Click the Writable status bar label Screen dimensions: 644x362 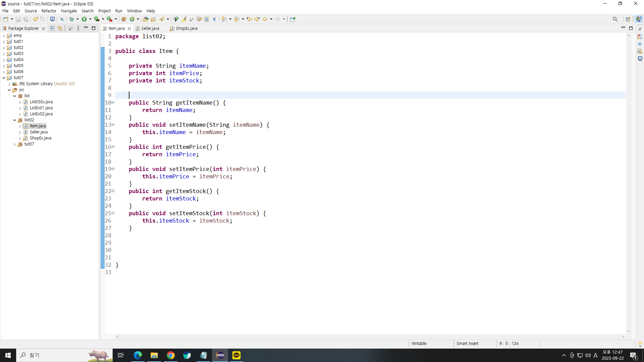pos(419,344)
